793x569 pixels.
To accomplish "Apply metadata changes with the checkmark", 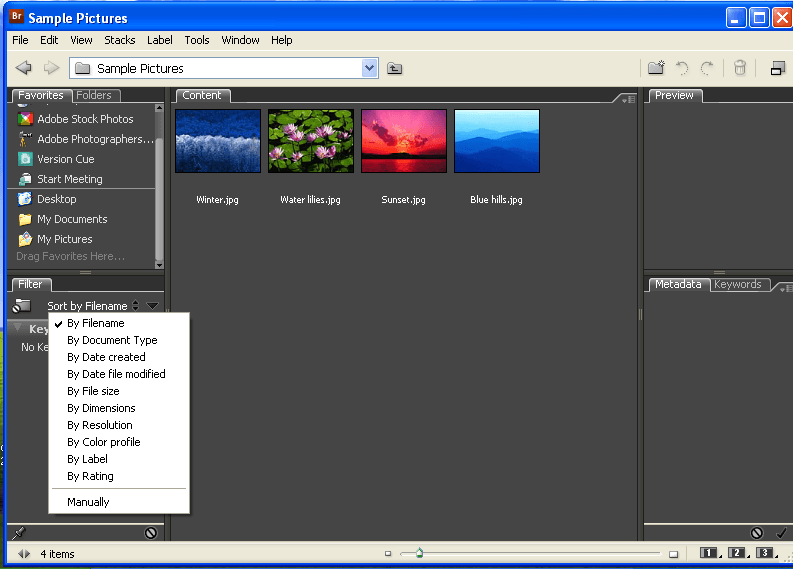I will 781,533.
